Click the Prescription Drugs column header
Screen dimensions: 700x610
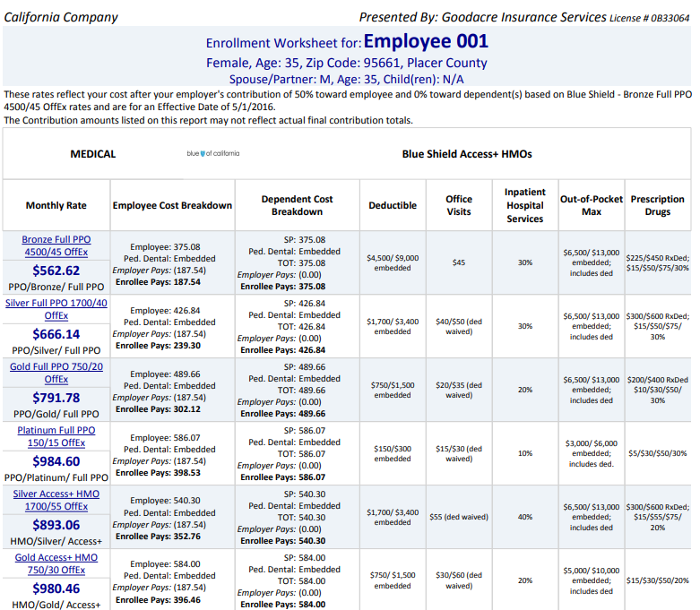pyautogui.click(x=658, y=205)
